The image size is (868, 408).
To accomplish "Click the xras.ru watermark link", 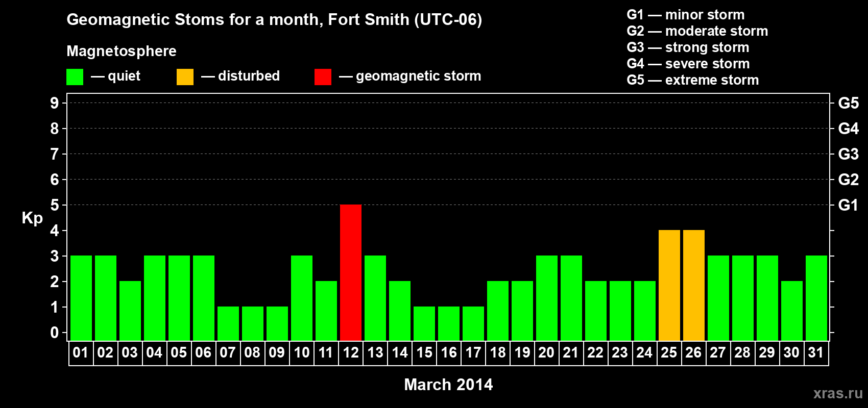I will 838,393.
